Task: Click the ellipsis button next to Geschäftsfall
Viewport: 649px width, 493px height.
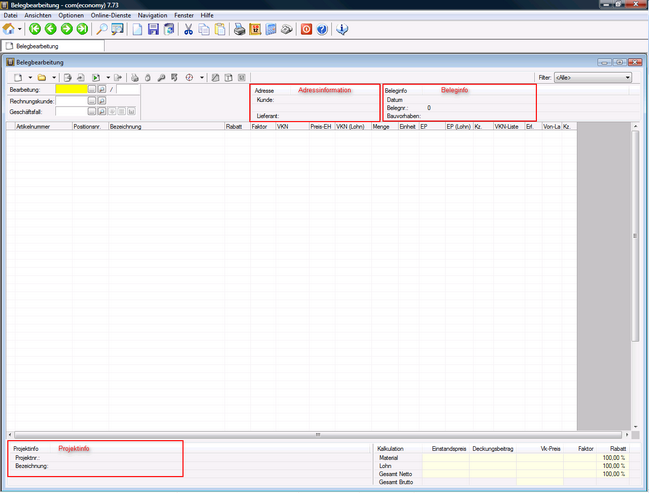Action: coord(92,111)
